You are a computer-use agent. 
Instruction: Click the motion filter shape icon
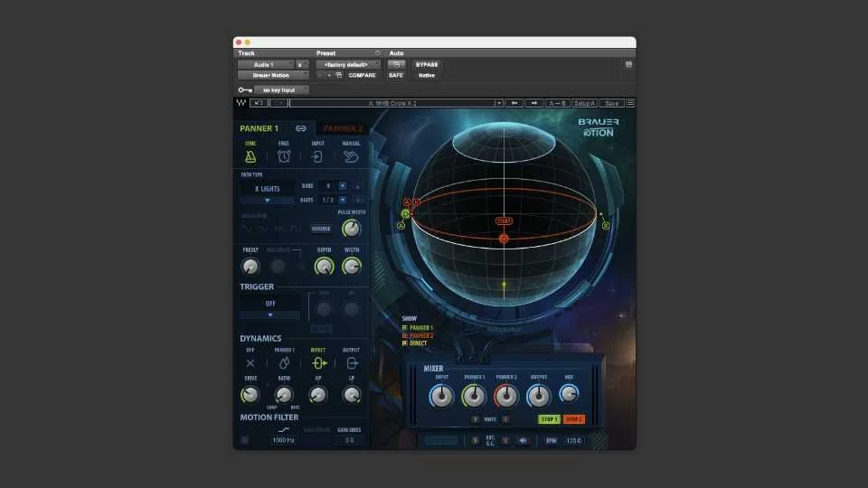pos(283,430)
